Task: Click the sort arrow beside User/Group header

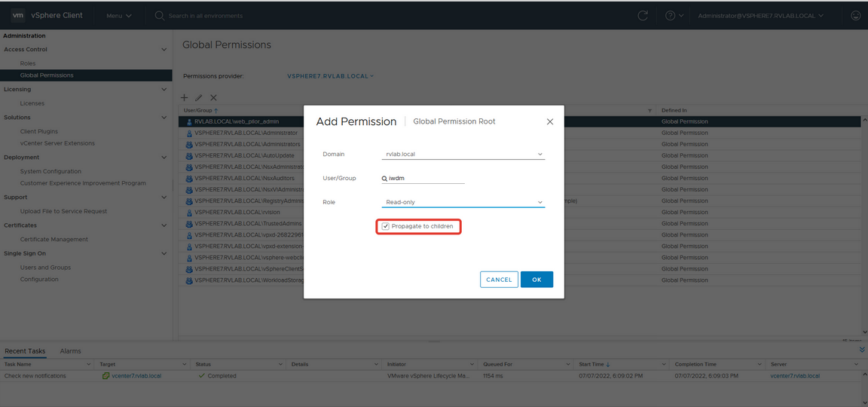Action: 216,111
